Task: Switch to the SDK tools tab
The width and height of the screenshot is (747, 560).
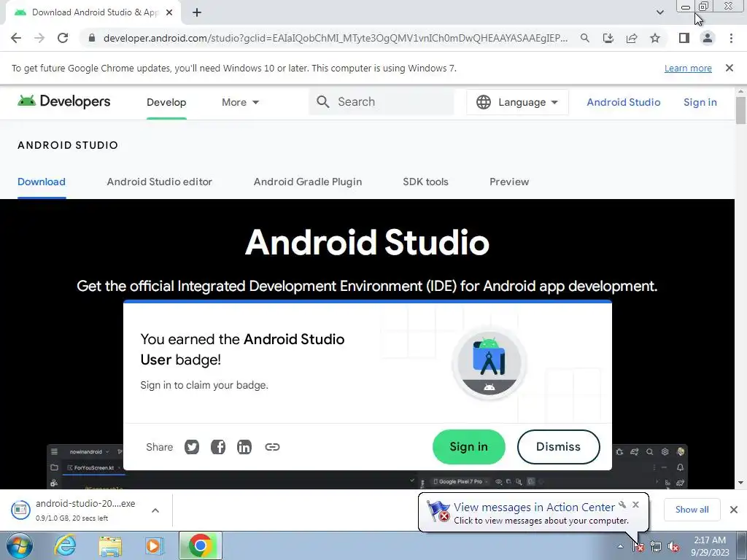Action: click(x=425, y=182)
